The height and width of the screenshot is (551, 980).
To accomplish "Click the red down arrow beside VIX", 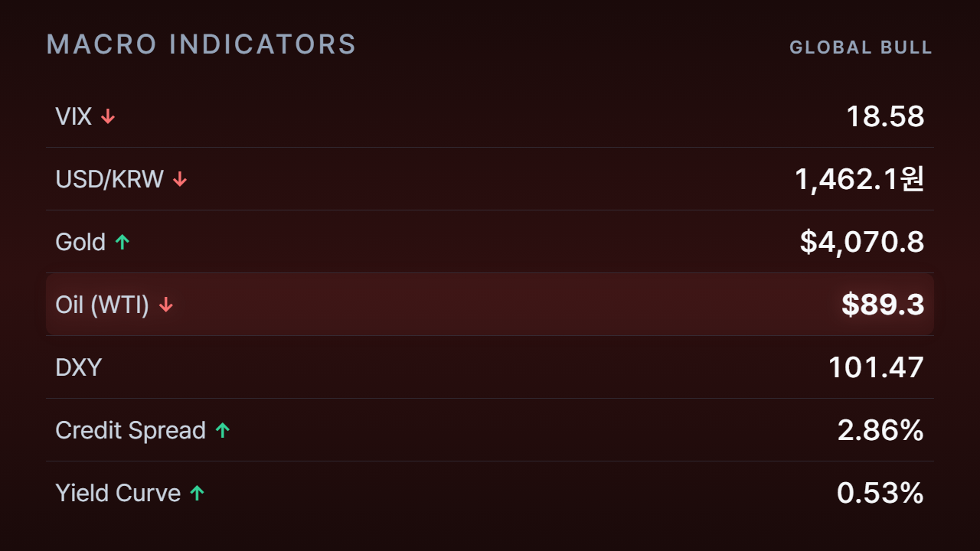I will click(108, 116).
